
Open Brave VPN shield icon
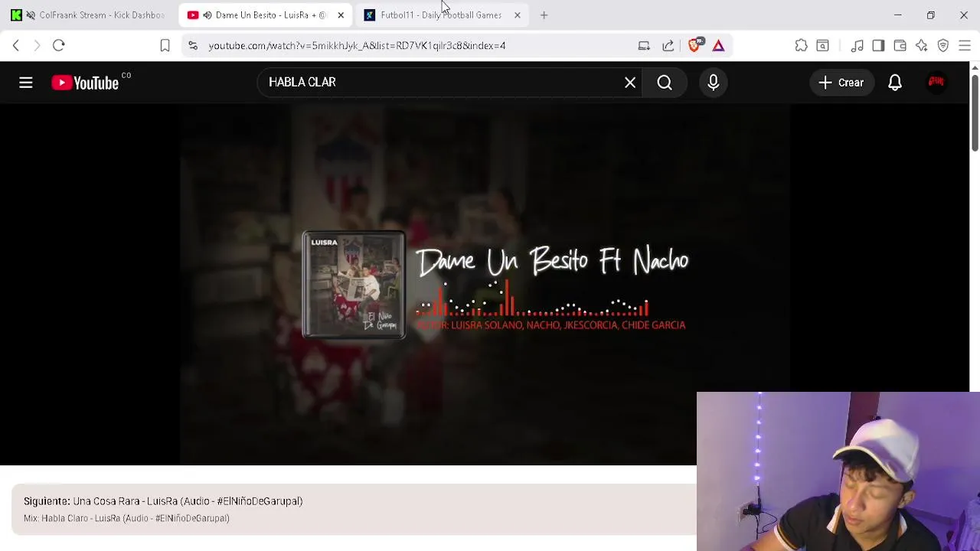click(x=943, y=46)
